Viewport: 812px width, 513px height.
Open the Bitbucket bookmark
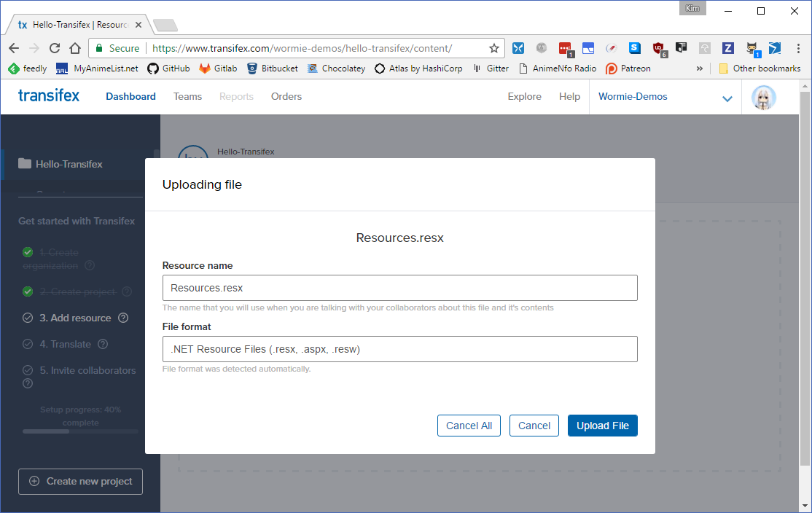[x=273, y=68]
